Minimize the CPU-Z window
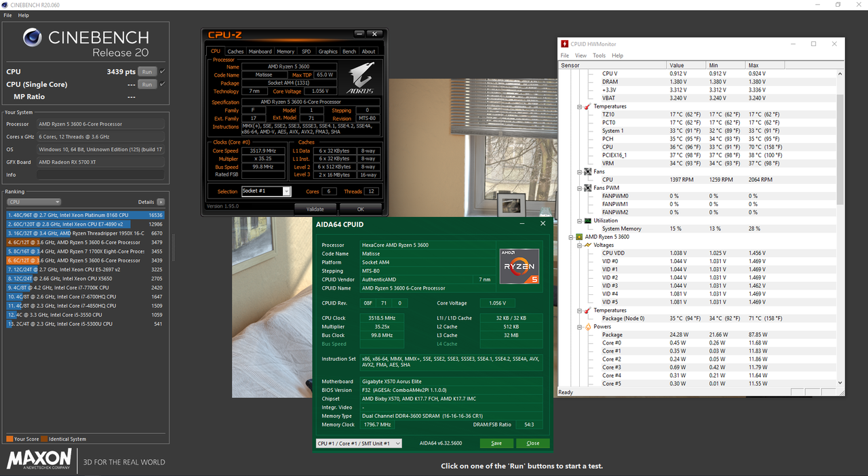The width and height of the screenshot is (868, 476). pos(359,34)
